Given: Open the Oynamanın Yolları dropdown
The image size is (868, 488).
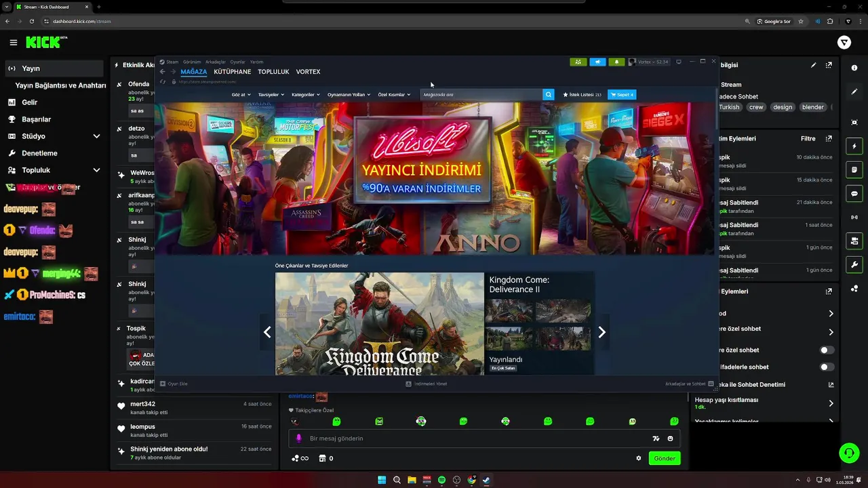Looking at the screenshot, I should point(349,95).
